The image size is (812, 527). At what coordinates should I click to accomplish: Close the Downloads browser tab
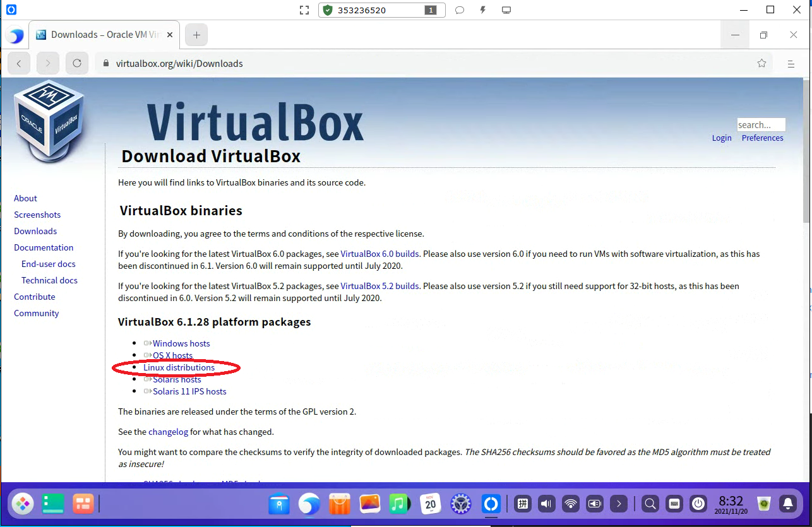[169, 35]
